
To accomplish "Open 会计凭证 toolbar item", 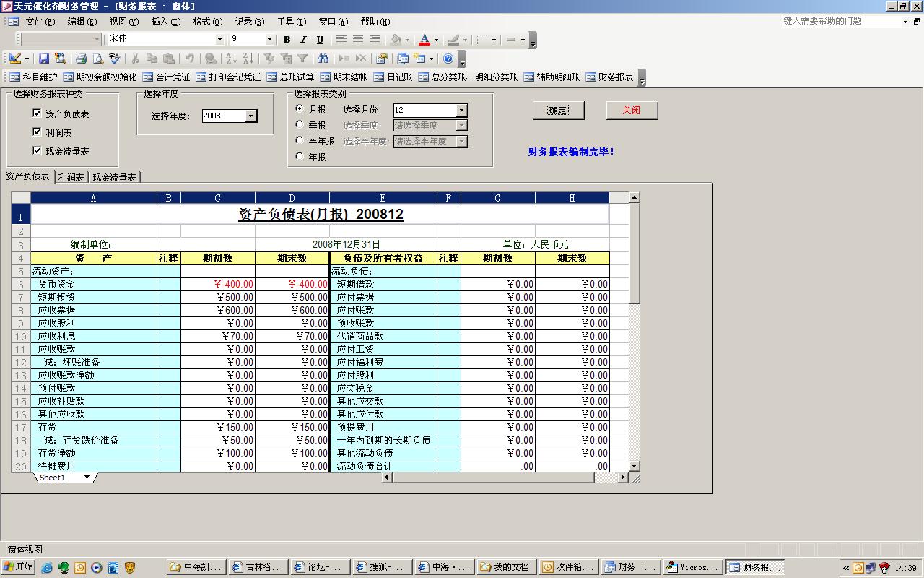I will [166, 77].
